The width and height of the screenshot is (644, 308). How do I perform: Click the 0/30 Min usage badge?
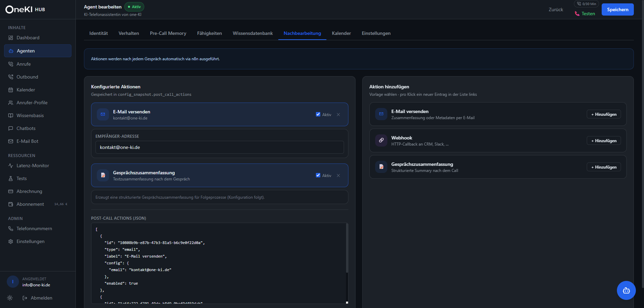(x=586, y=4)
